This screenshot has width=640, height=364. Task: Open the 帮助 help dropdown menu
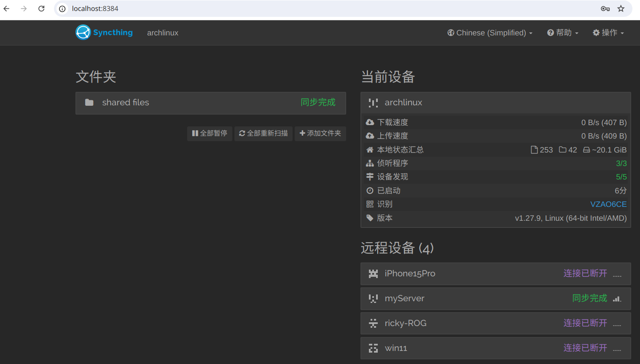click(563, 33)
